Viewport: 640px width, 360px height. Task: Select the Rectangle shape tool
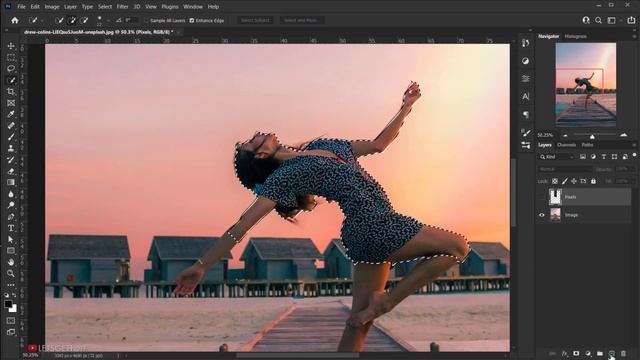click(11, 251)
